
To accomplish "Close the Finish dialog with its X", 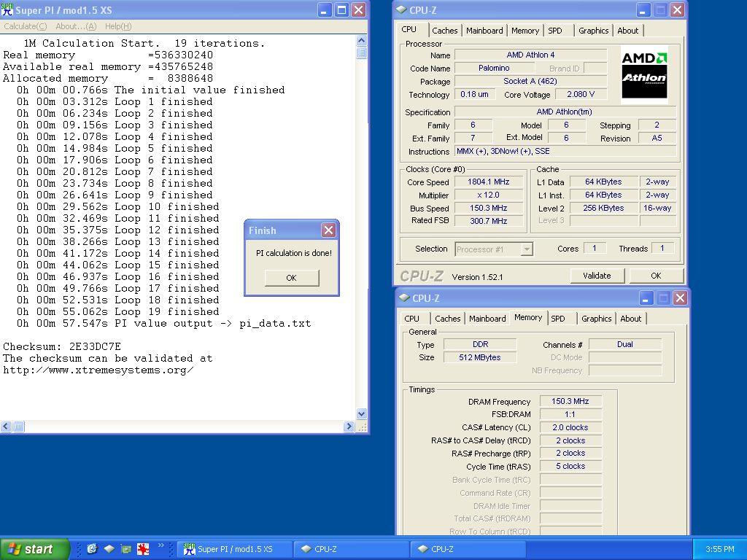I will click(x=328, y=230).
